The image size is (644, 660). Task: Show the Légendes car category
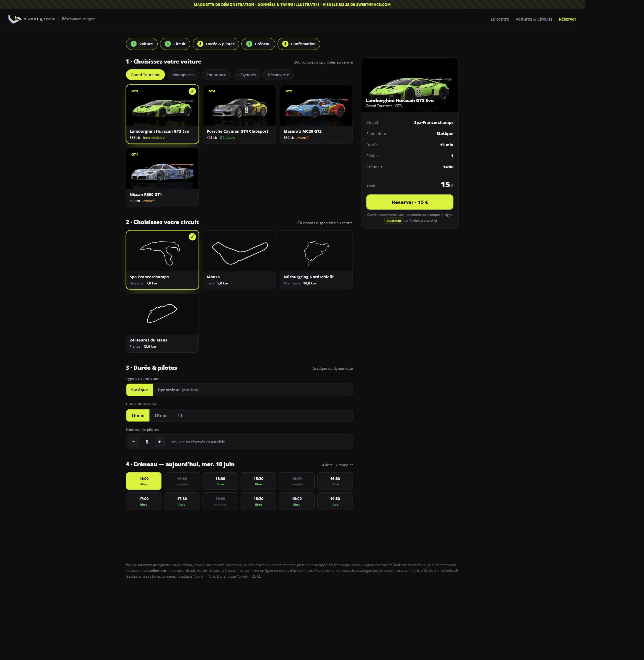pos(247,75)
